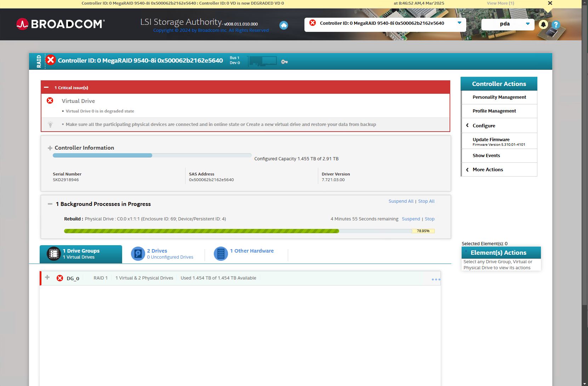Expand the Configure actions submenu

[499, 126]
